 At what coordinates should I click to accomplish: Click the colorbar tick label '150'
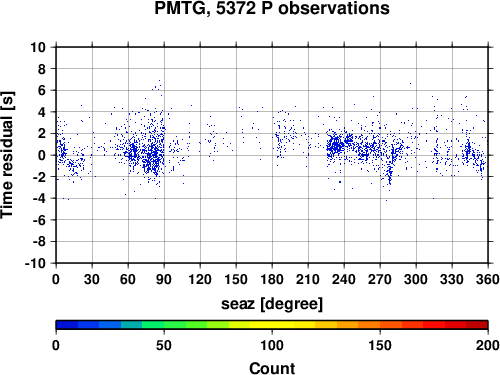380,345
